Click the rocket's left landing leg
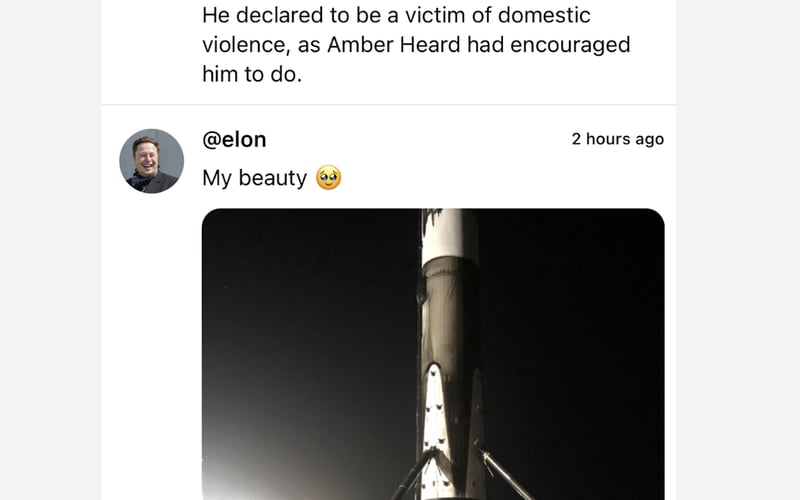This screenshot has width=800, height=500. click(414, 475)
